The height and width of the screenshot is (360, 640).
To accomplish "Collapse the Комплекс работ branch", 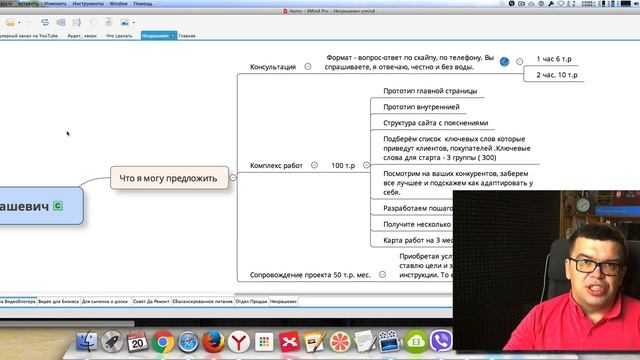I will click(x=314, y=165).
